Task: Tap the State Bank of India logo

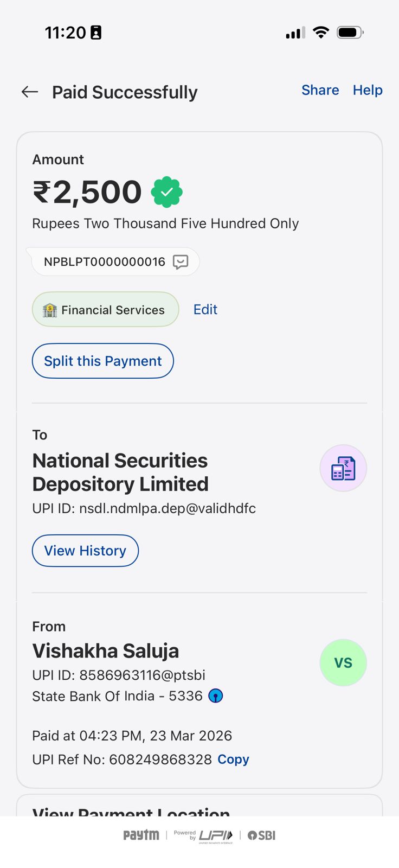Action: click(216, 696)
